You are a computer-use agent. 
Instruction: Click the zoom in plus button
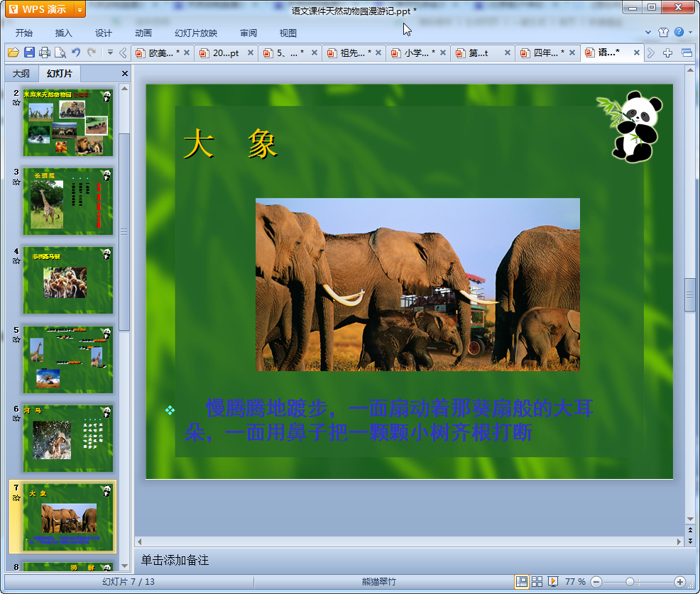680,581
